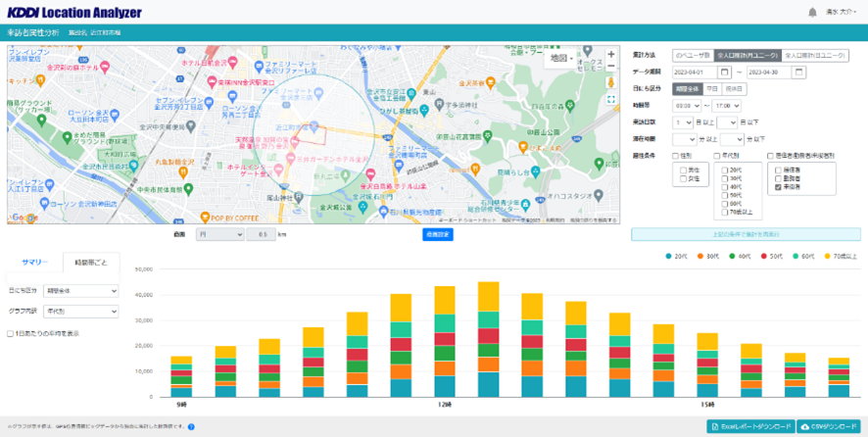Open calendar picker for start date 2023-04-01

(x=724, y=72)
